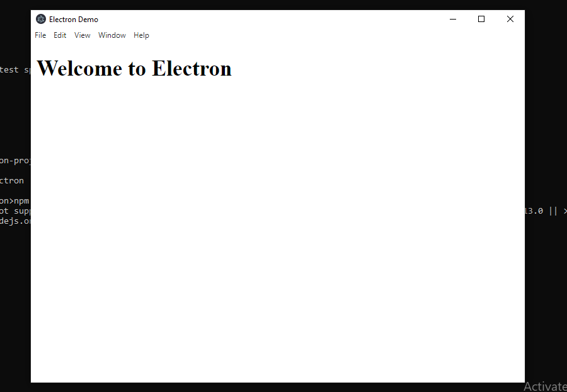Click the 'Welcome to Electron' heading
Image resolution: width=567 pixels, height=392 pixels.
[134, 68]
